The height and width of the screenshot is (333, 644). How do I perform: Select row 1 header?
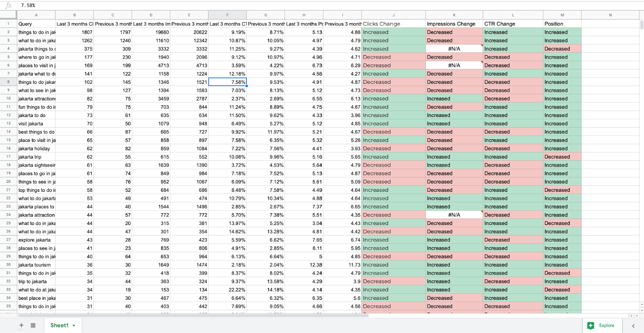click(x=8, y=24)
